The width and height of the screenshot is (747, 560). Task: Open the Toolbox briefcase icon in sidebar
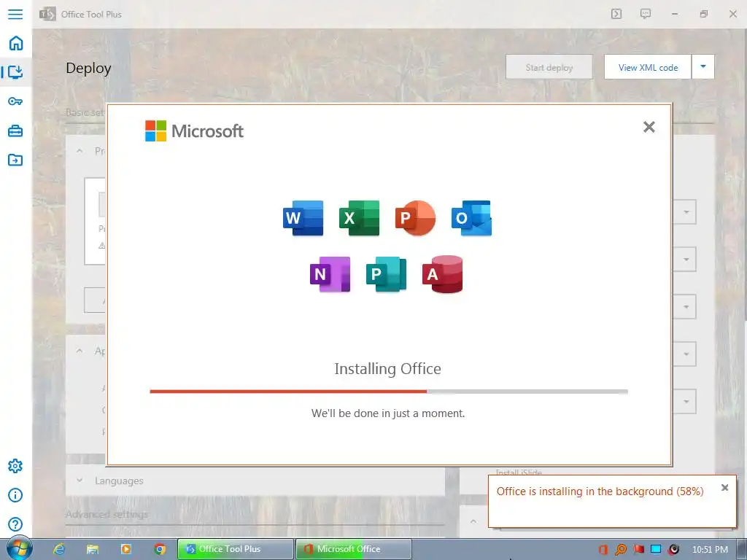coord(15,131)
